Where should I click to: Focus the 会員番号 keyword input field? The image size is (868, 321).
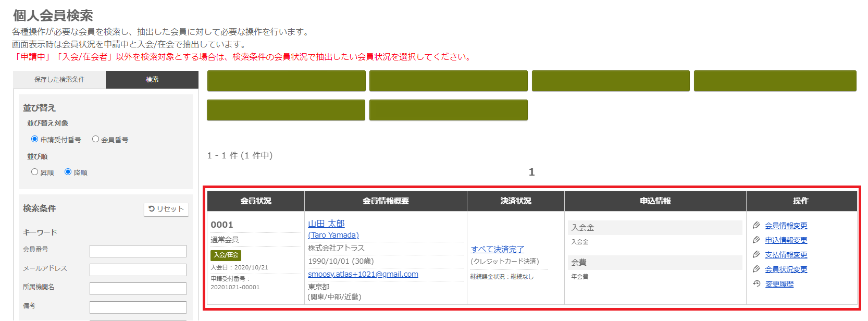point(138,251)
